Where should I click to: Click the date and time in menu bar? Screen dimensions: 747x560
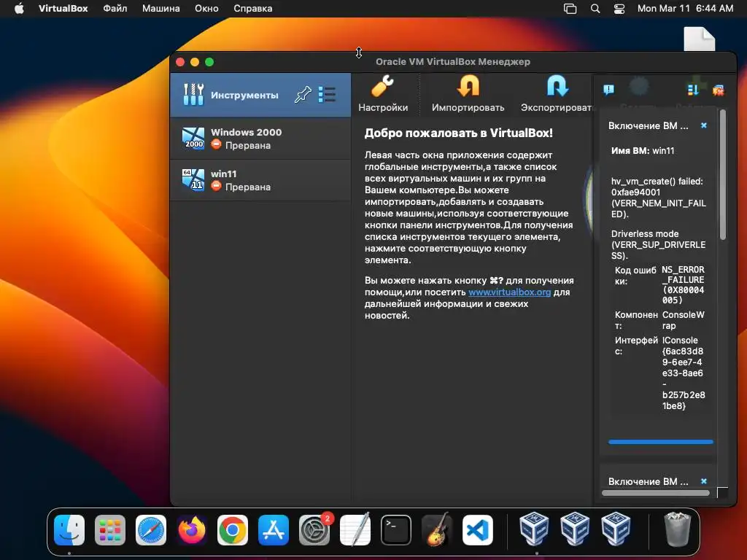tap(685, 9)
